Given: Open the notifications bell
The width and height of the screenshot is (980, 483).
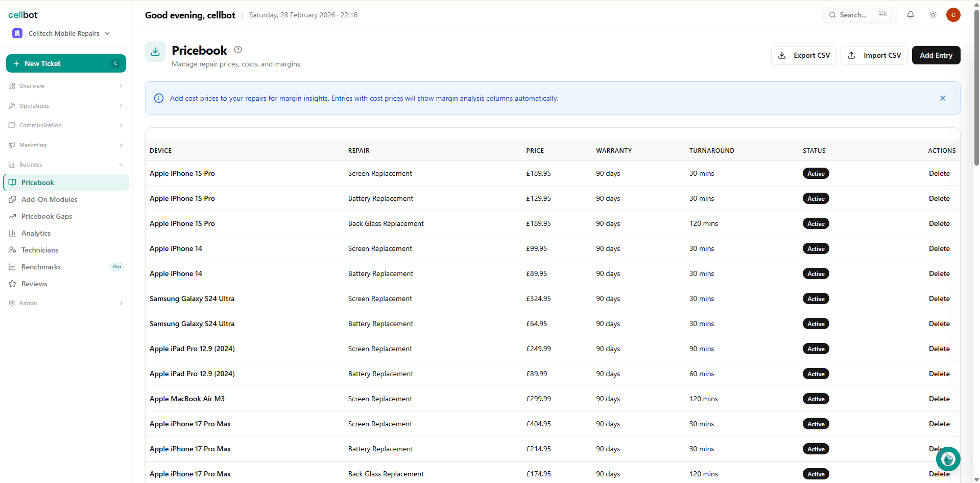Looking at the screenshot, I should [x=911, y=15].
